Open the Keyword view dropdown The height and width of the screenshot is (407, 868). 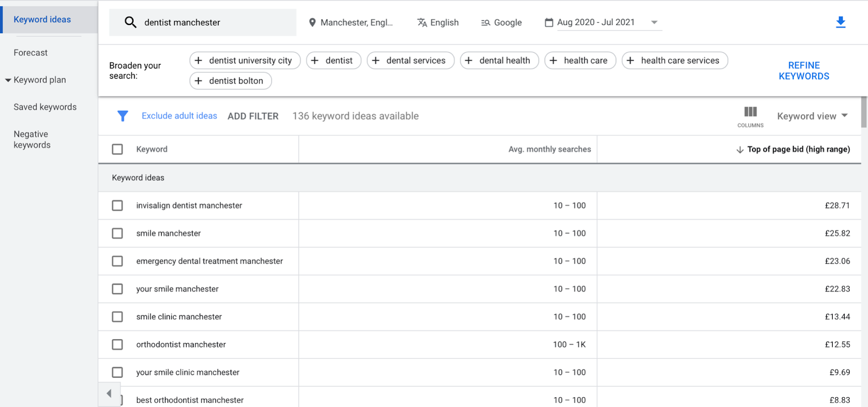[x=812, y=116]
